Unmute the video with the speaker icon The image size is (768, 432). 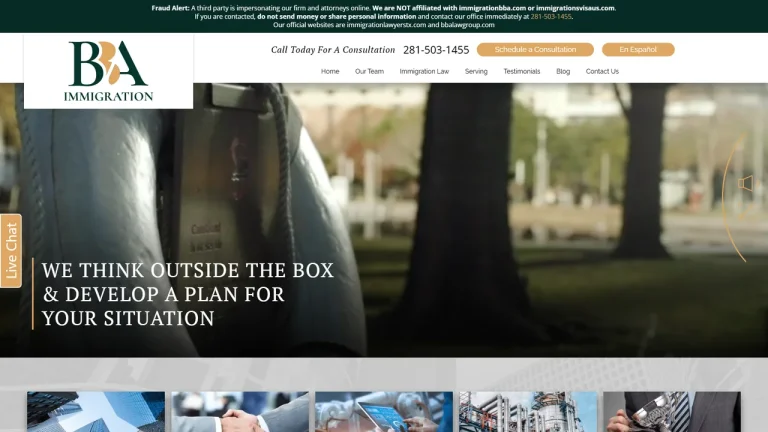coord(745,184)
